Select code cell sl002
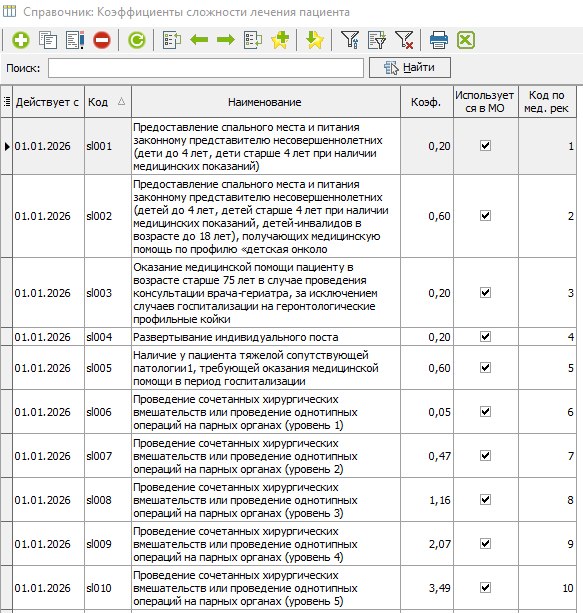Viewport: 583px width, 613px height. (x=108, y=216)
